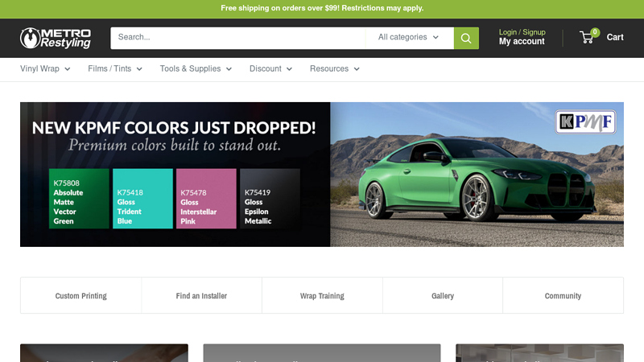Click the Metro Restyling logo
This screenshot has width=644, height=362.
click(56, 38)
